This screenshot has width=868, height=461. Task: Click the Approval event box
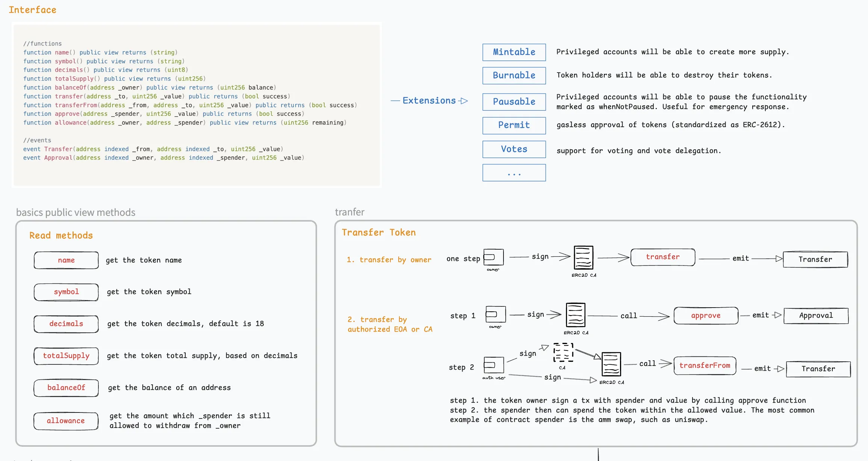(816, 316)
